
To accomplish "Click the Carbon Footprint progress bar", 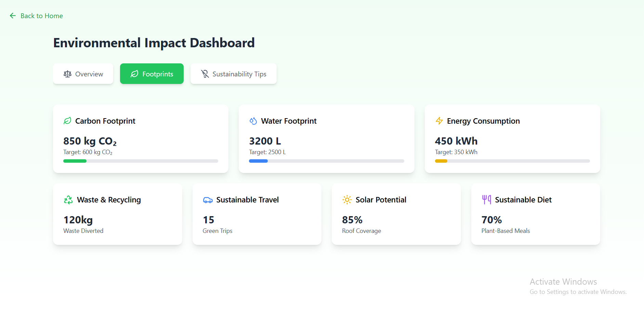I will click(x=141, y=161).
